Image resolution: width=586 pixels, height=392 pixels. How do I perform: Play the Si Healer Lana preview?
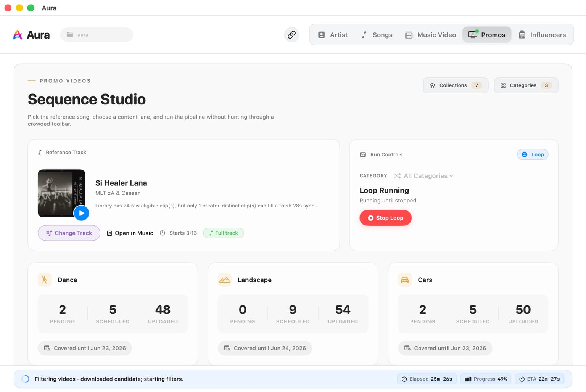tap(81, 213)
